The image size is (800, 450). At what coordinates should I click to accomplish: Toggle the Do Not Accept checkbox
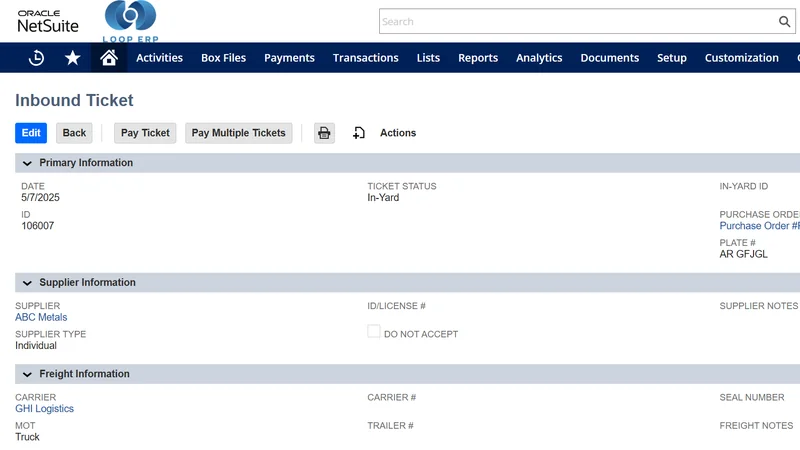tap(373, 332)
